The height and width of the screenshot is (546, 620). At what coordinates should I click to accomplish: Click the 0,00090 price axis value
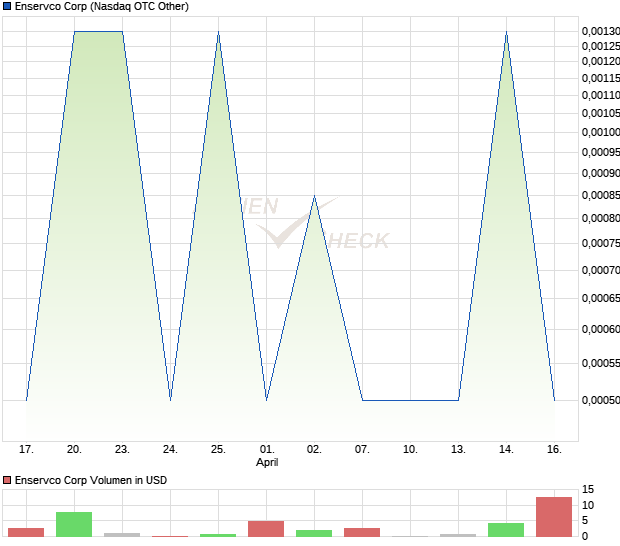601,173
